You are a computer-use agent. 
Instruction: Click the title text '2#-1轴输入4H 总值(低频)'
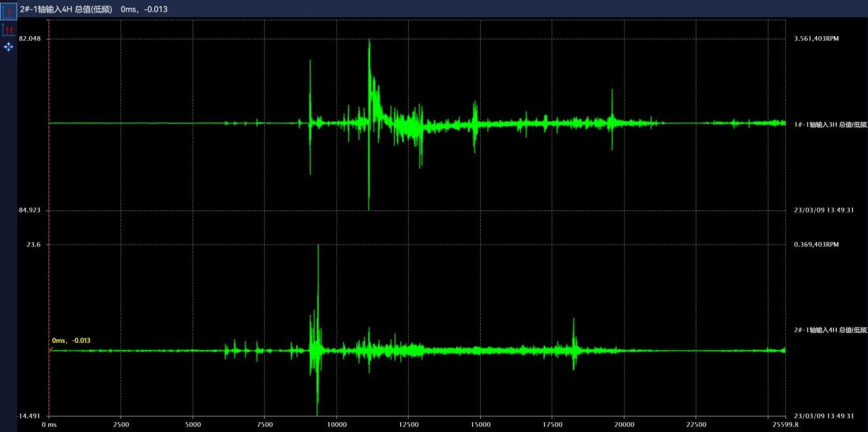66,9
